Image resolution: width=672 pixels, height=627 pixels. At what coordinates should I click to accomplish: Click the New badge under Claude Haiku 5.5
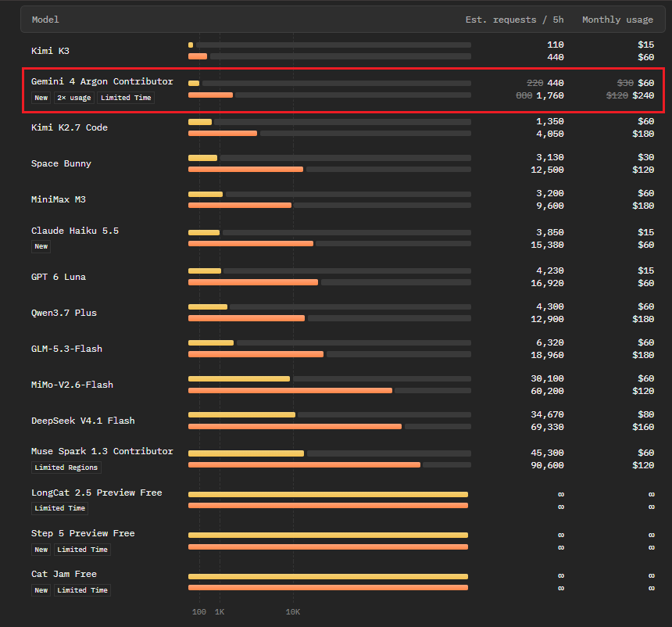41,246
